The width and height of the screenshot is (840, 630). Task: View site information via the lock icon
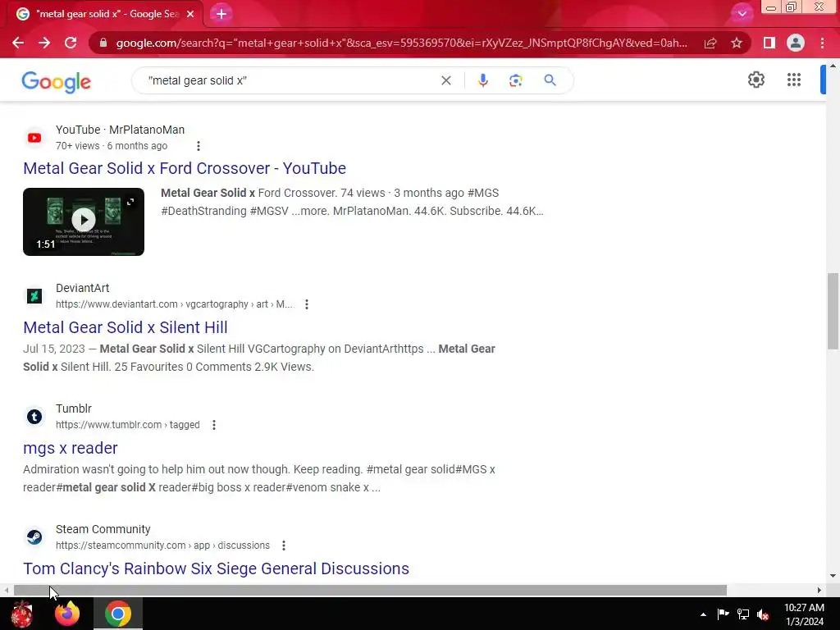point(103,43)
